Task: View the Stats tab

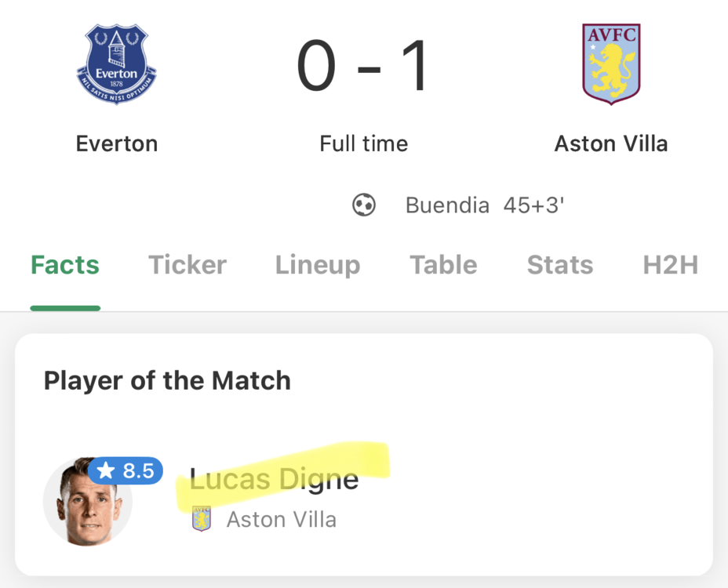Action: click(x=560, y=265)
